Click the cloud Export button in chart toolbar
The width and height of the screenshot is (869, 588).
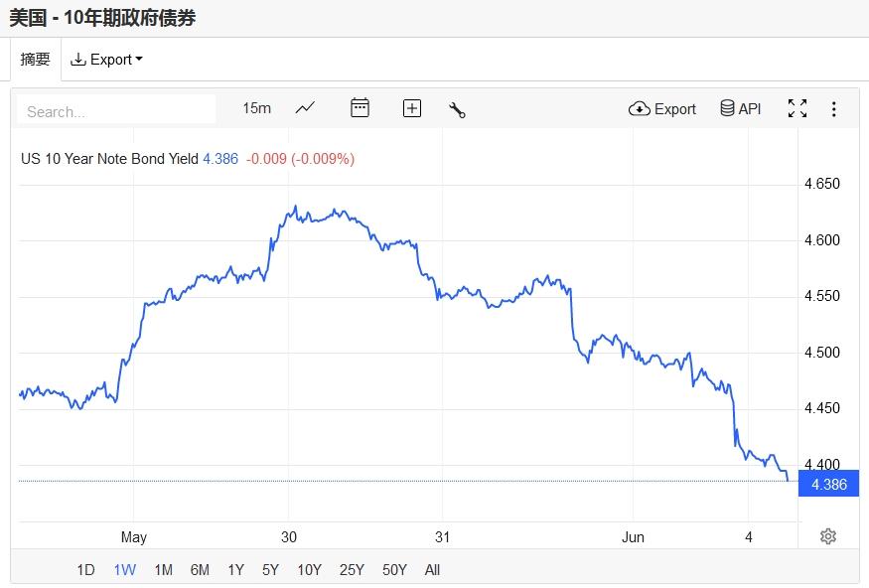pos(662,108)
